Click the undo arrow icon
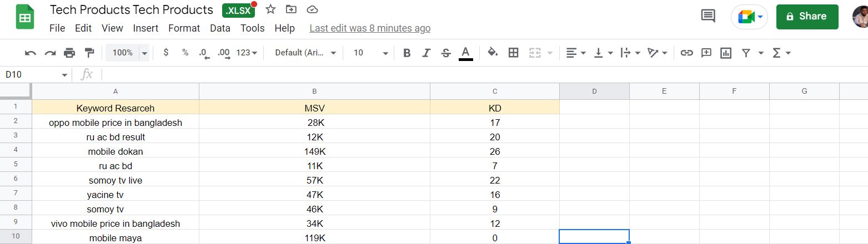The height and width of the screenshot is (244, 868). pos(31,53)
